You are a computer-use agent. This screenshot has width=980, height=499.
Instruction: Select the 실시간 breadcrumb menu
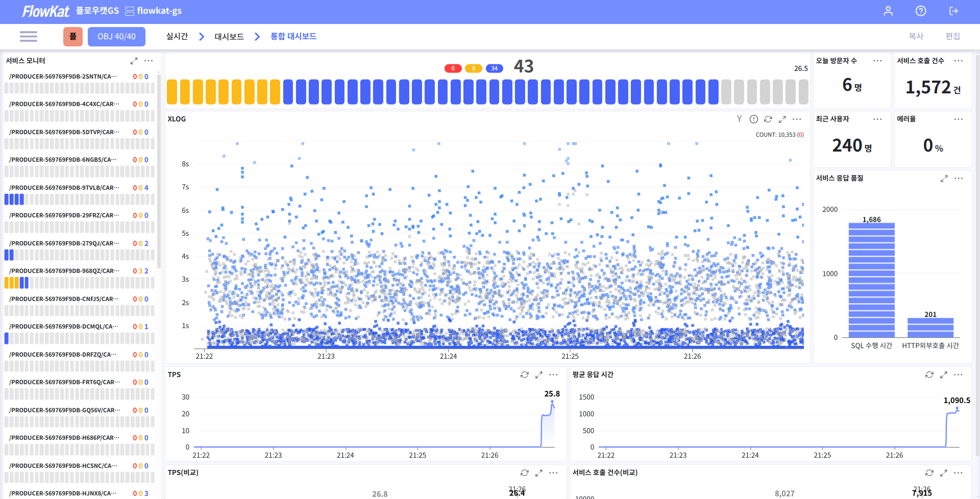click(177, 36)
